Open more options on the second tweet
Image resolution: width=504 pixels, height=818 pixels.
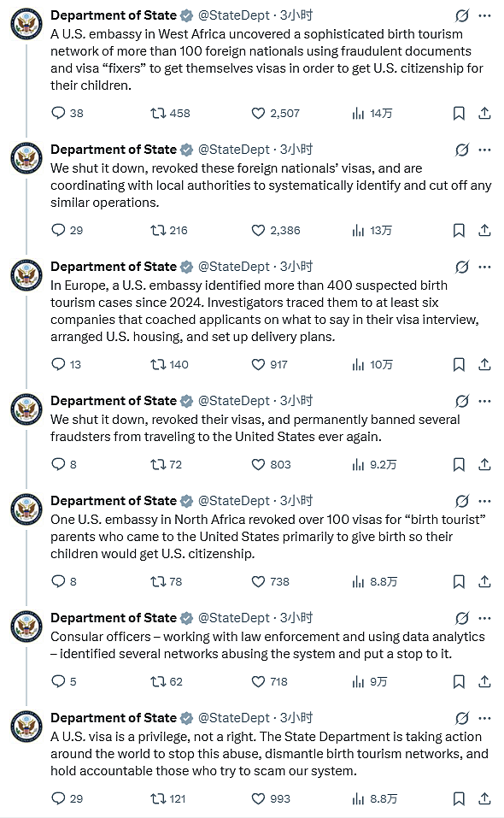(484, 150)
